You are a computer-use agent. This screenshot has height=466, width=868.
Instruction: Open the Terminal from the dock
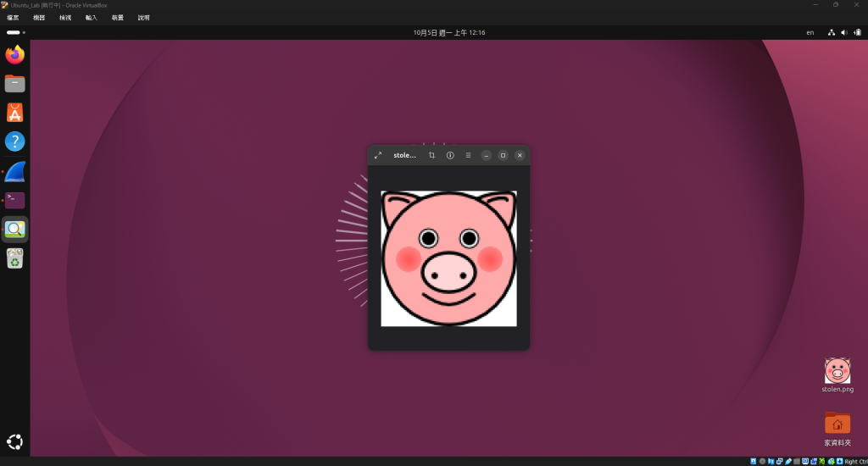click(x=15, y=200)
